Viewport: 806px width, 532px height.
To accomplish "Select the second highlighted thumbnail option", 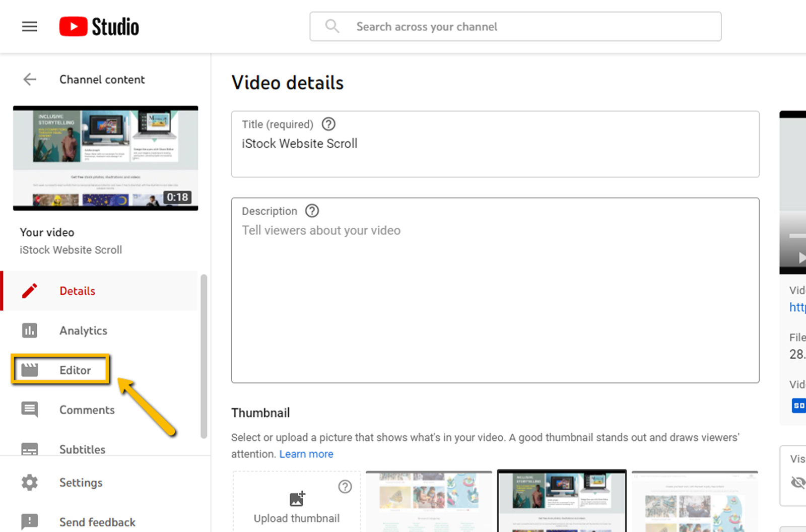I will pyautogui.click(x=562, y=501).
